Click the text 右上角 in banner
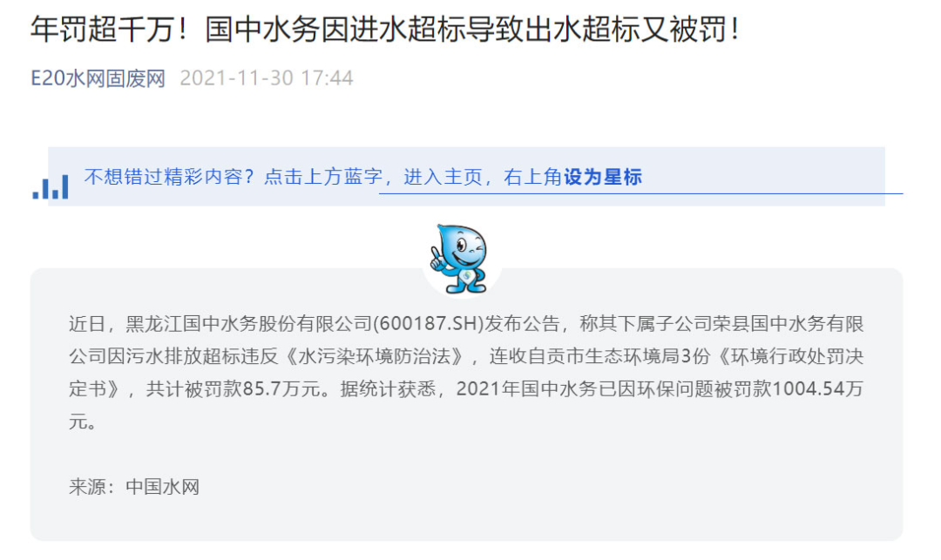941x560 pixels. point(533,177)
